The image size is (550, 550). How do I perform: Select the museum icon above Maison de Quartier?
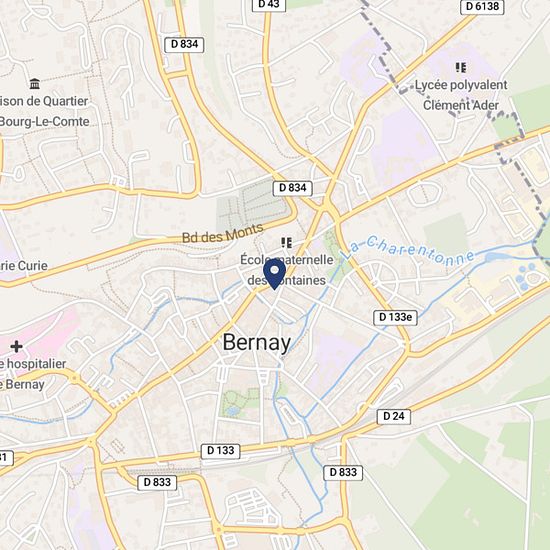click(35, 84)
